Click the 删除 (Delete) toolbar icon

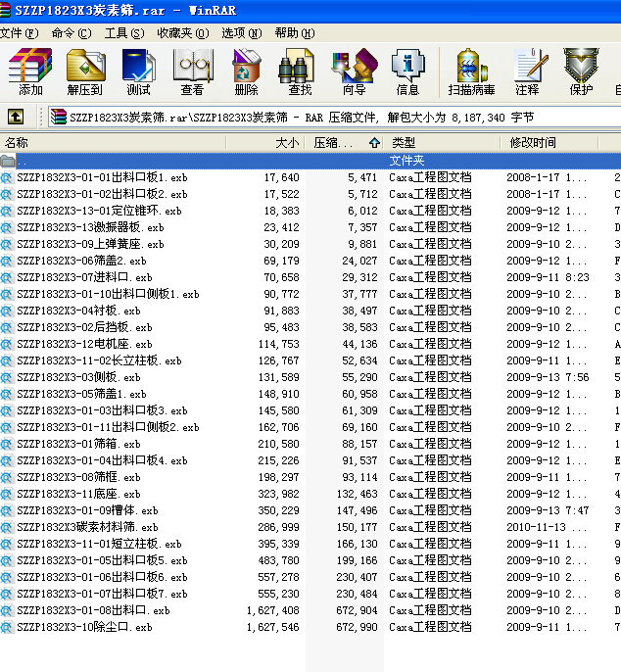pyautogui.click(x=246, y=65)
